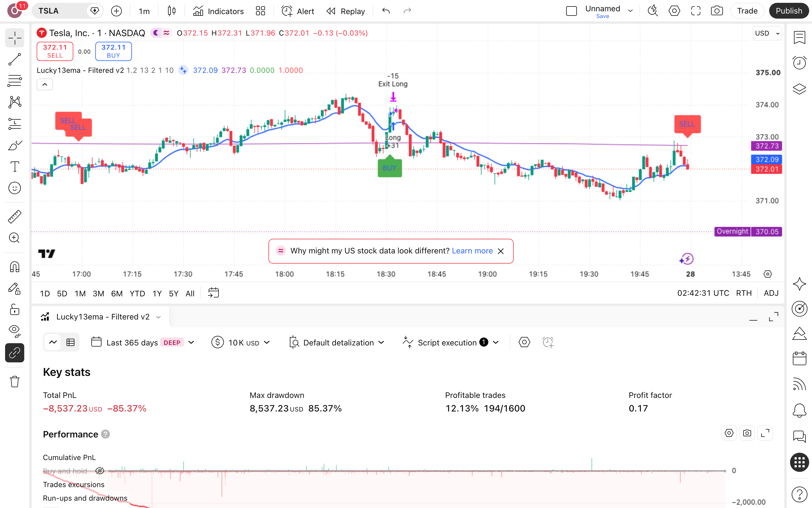Open the 10K USD capital dropdown

240,342
